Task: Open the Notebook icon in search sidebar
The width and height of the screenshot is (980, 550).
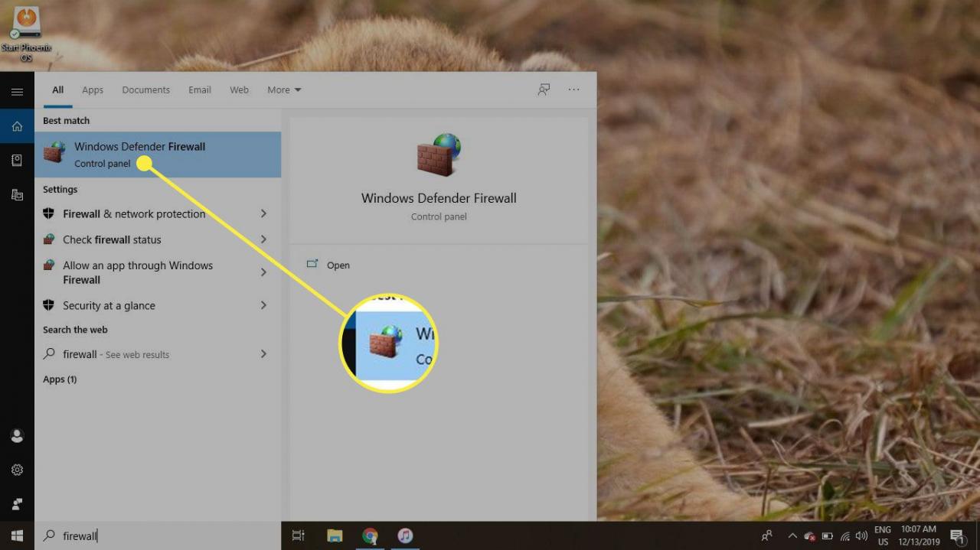Action: pyautogui.click(x=17, y=160)
